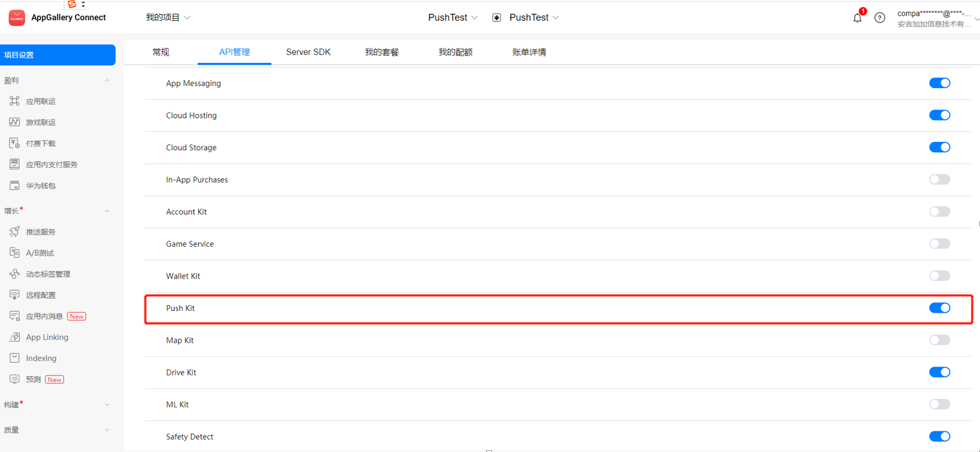Collapse the 盈利 sidebar section
This screenshot has width=980, height=452.
tap(107, 81)
